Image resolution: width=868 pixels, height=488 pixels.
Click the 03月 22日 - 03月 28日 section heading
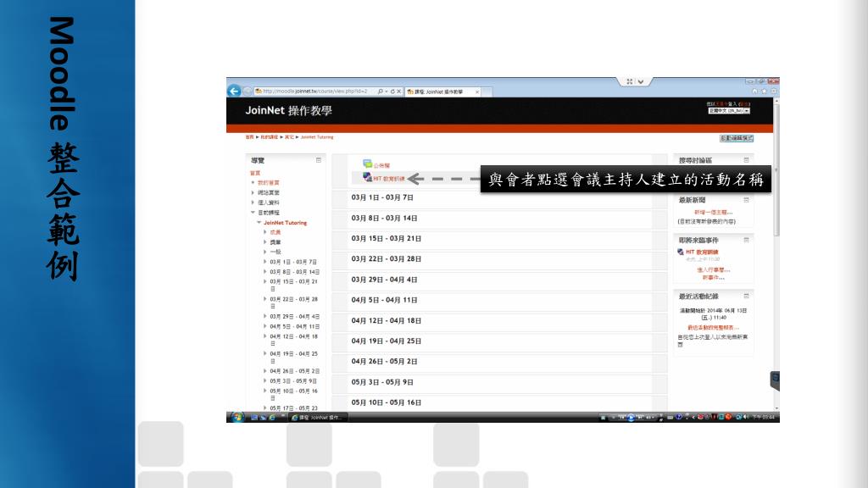pyautogui.click(x=387, y=259)
